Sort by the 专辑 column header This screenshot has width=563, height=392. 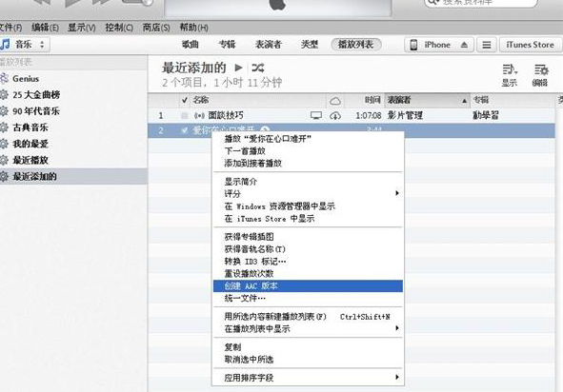[x=513, y=100]
